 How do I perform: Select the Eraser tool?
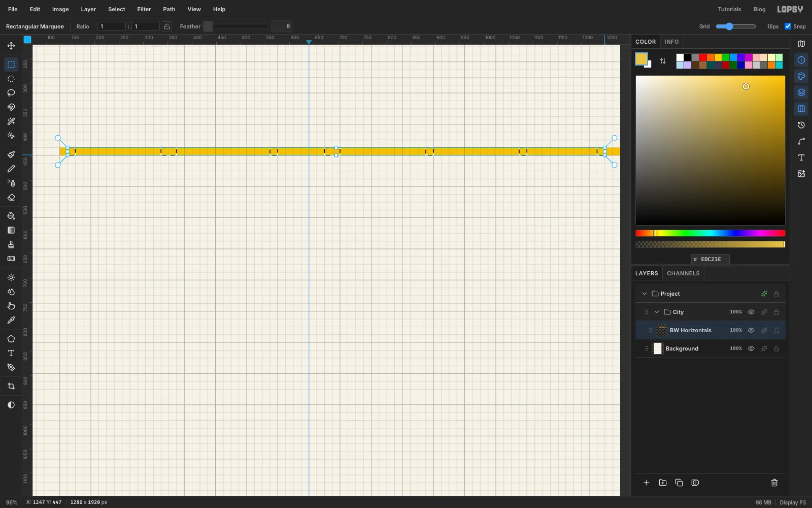pyautogui.click(x=11, y=197)
